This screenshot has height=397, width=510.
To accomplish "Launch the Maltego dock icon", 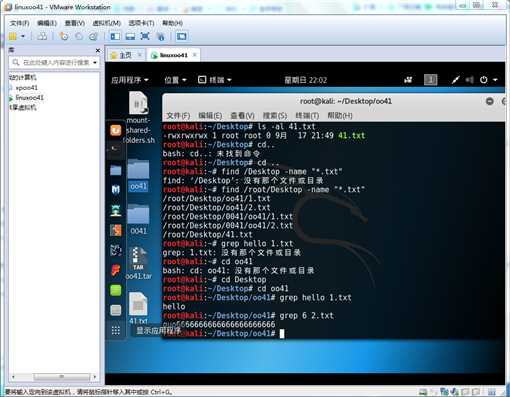I will tap(116, 250).
